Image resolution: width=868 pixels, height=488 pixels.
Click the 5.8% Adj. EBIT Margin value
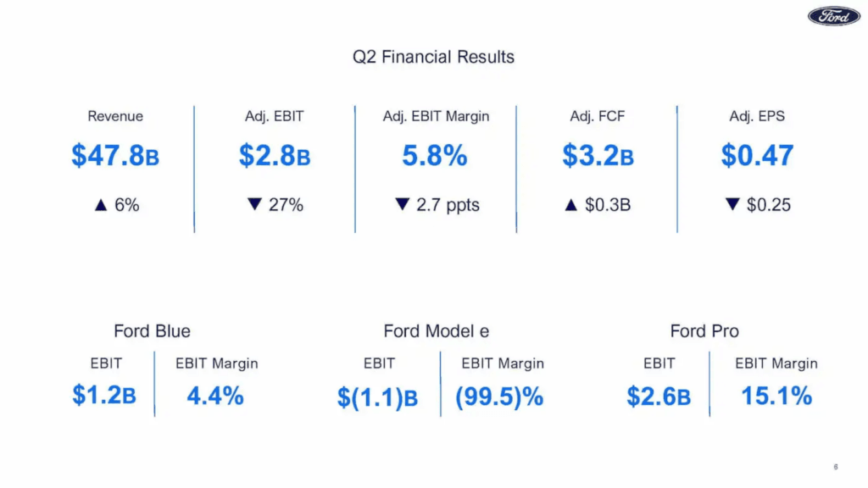pyautogui.click(x=435, y=156)
